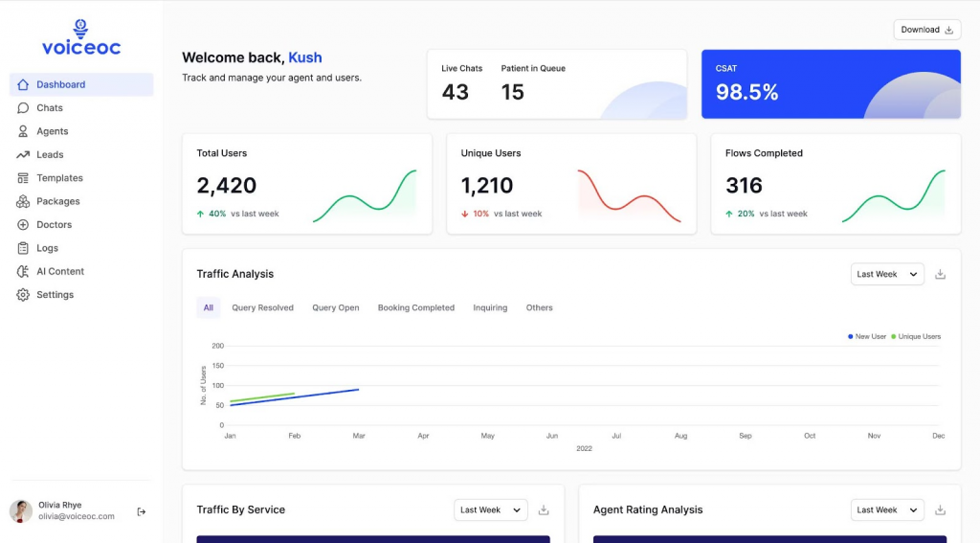Click the Dashboard home icon in sidebar
980x543 pixels.
pos(23,84)
